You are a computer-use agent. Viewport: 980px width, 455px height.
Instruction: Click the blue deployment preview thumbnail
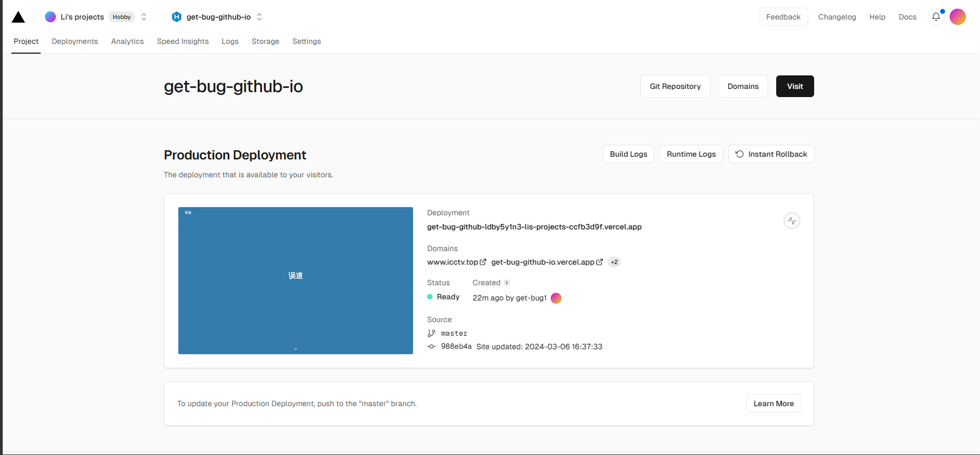pyautogui.click(x=295, y=280)
